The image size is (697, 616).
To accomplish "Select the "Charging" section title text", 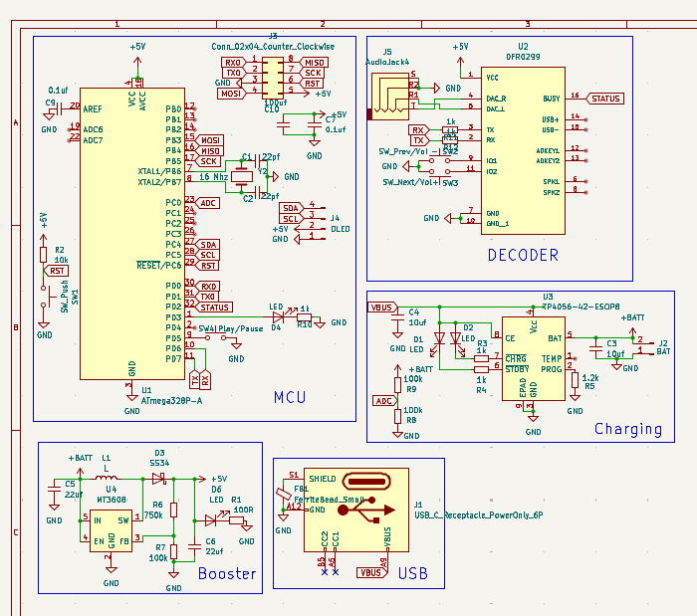I will (x=627, y=429).
